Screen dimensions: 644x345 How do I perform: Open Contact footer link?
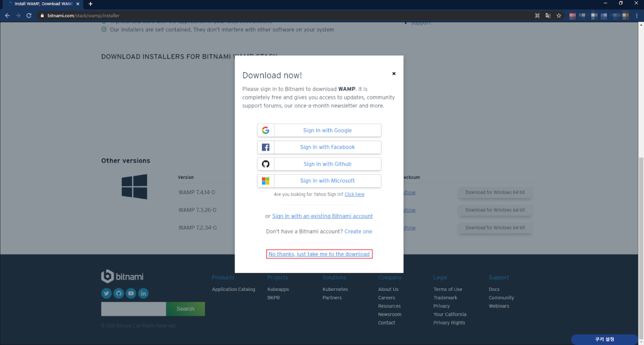386,323
